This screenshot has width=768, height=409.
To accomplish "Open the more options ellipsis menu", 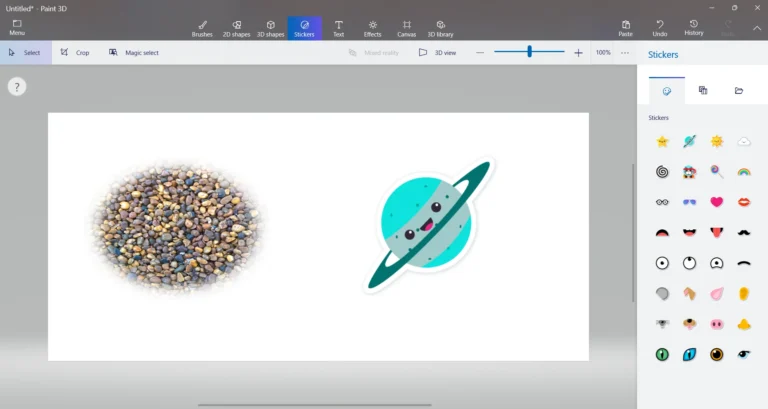I will [x=625, y=52].
